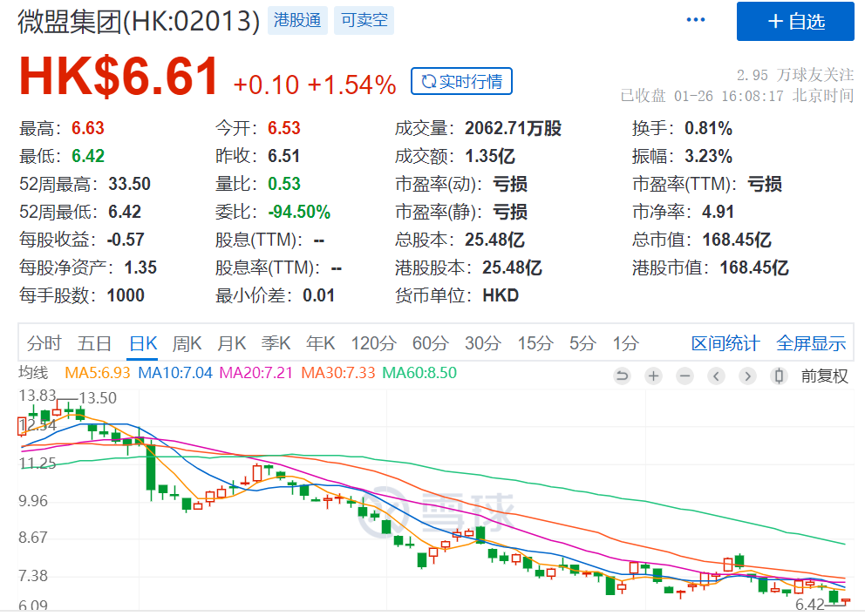Click the chart reset undo arrow icon
The image size is (865, 616).
(622, 376)
